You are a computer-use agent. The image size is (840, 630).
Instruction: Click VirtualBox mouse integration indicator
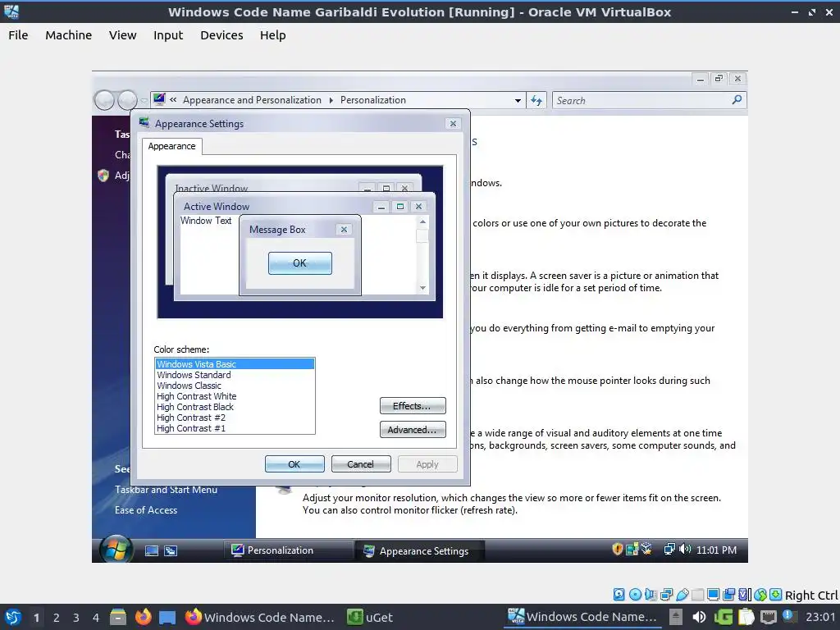(x=760, y=594)
